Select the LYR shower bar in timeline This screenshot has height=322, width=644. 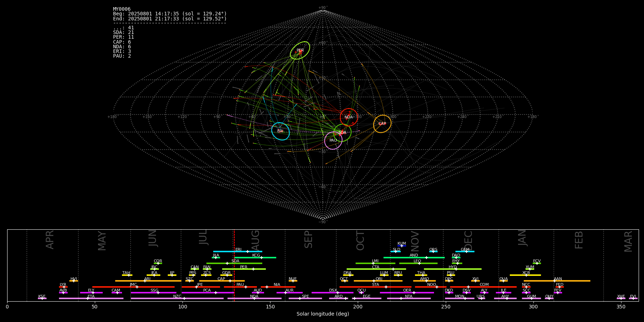pos(63,287)
